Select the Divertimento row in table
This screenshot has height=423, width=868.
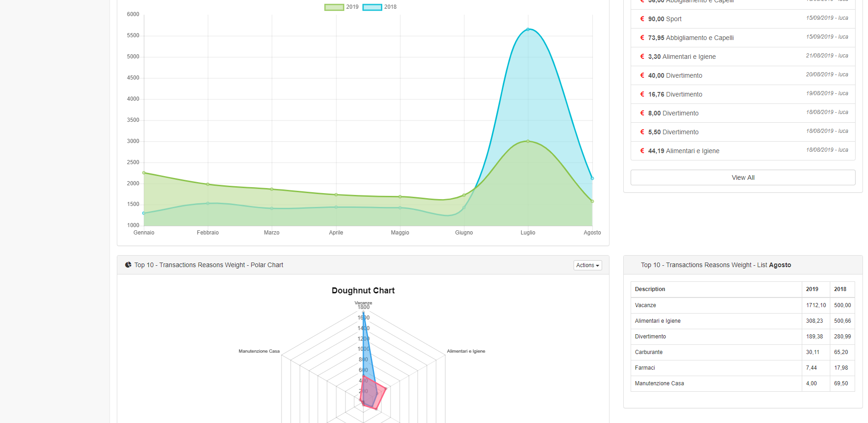click(742, 337)
